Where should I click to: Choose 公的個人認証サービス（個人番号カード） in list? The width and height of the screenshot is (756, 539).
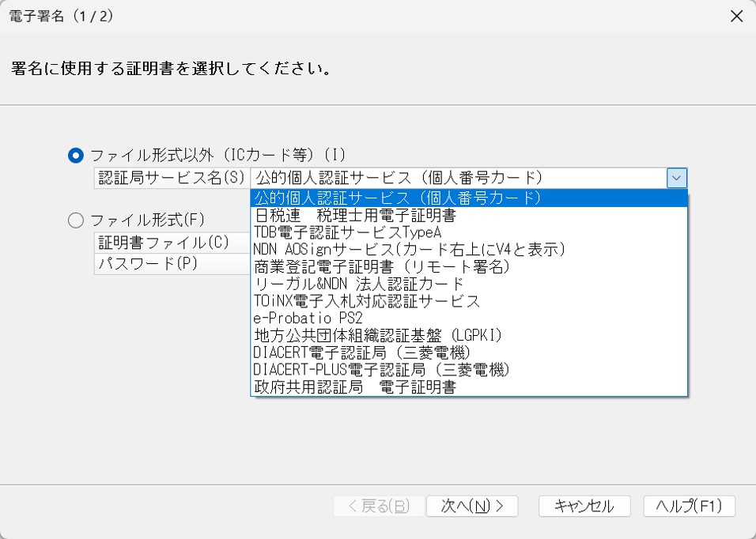pyautogui.click(x=469, y=198)
